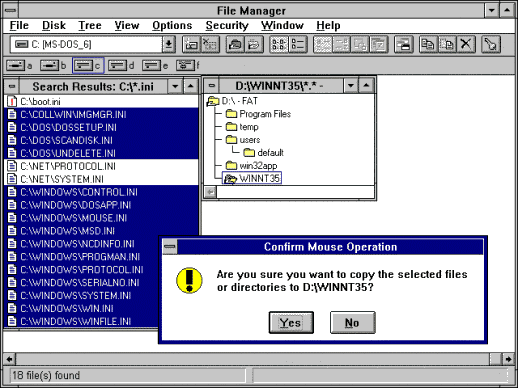Viewport: 518px width, 388px height.
Task: Click the Delete (X) toolbar icon
Action: [466, 44]
